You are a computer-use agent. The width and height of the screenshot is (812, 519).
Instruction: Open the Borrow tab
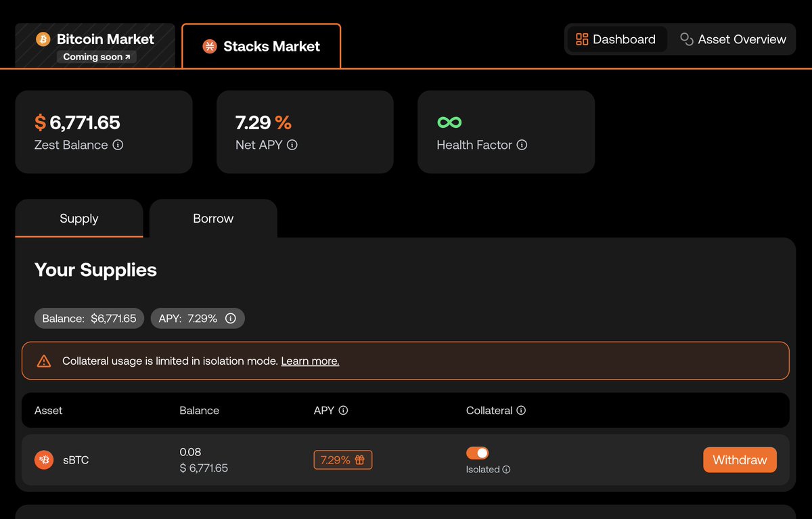point(213,218)
